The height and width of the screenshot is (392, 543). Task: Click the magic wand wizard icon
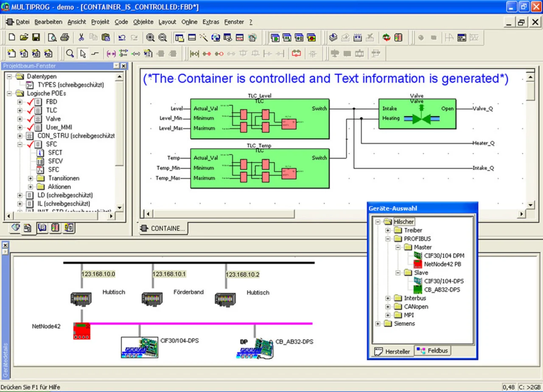(204, 37)
